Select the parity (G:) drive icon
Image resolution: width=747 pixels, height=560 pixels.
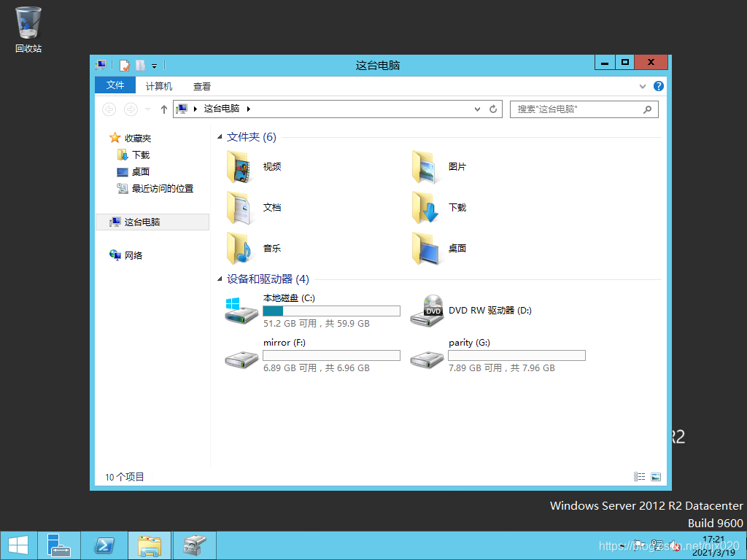tap(426, 359)
